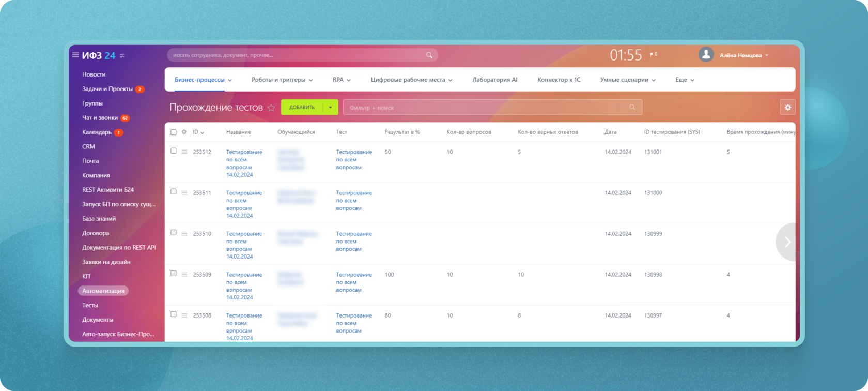Open list settings gear at top right
868x391 pixels.
pos(787,107)
